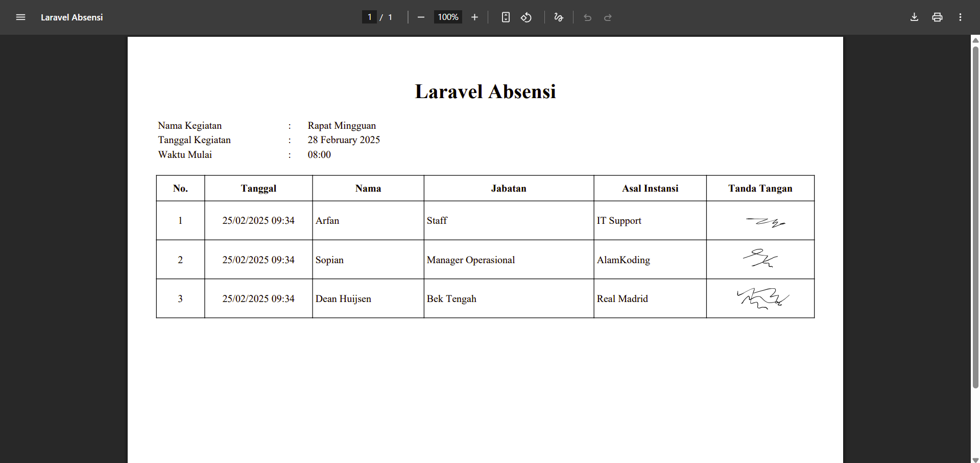The width and height of the screenshot is (980, 463).
Task: Activate the draw annotation tool
Action: [x=559, y=17]
